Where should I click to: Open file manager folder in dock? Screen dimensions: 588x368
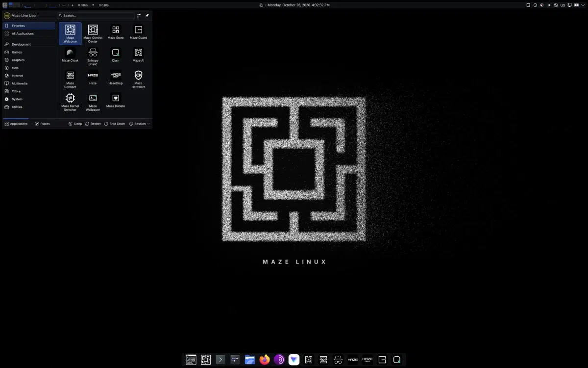coord(250,360)
